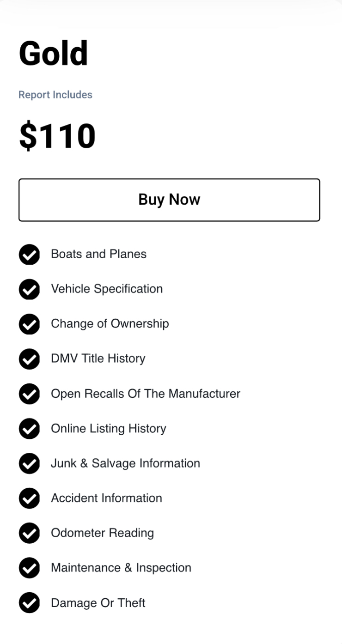The image size is (342, 644).
Task: Click the checkmark icon beside Damage Or Theft
Action: (x=29, y=603)
